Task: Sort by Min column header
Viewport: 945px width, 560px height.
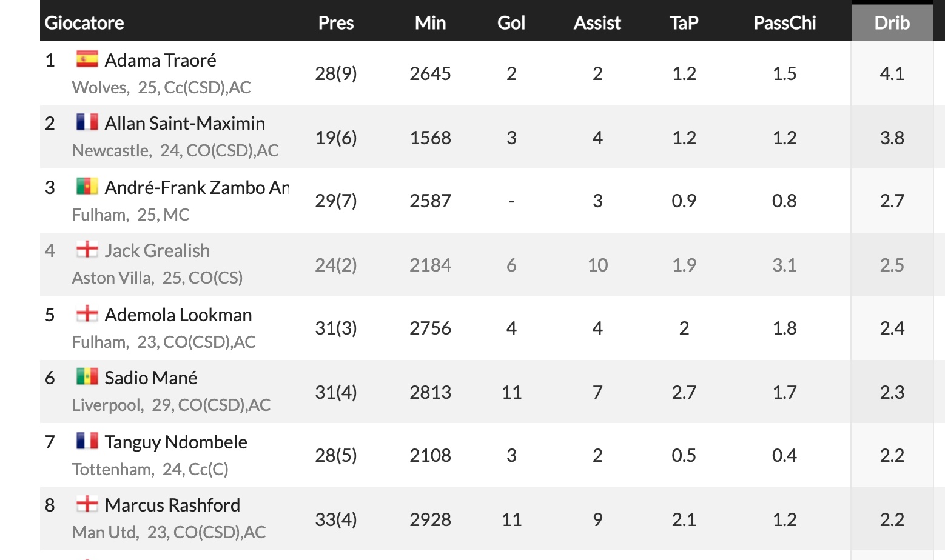Action: (430, 23)
